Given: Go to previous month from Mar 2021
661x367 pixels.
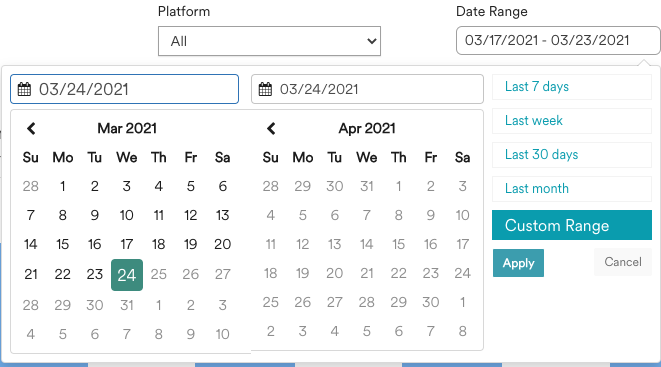Looking at the screenshot, I should pos(31,129).
